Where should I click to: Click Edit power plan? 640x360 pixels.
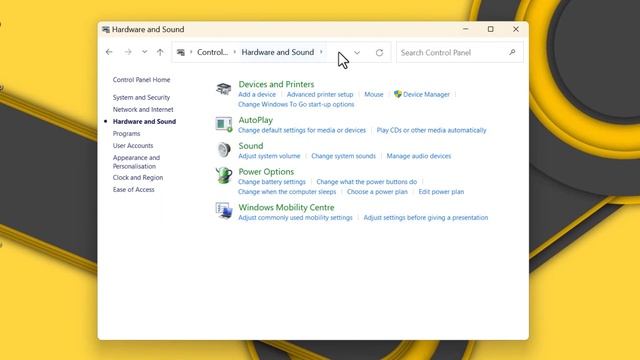(x=441, y=191)
